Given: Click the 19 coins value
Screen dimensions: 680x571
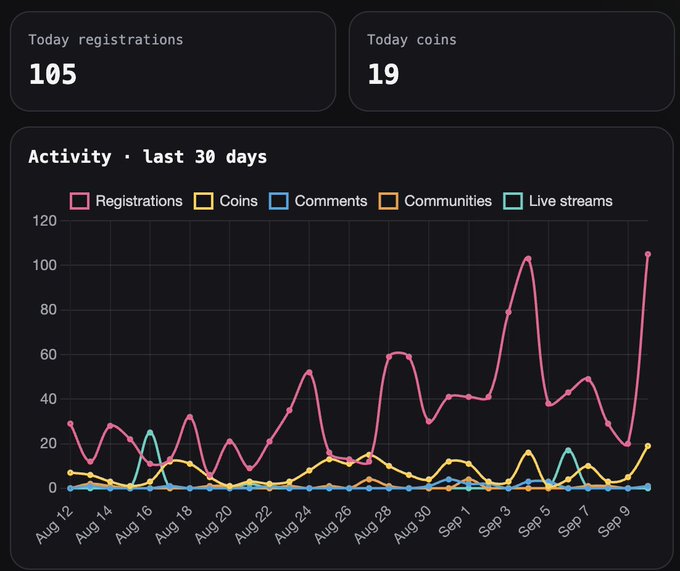Looking at the screenshot, I should [383, 74].
